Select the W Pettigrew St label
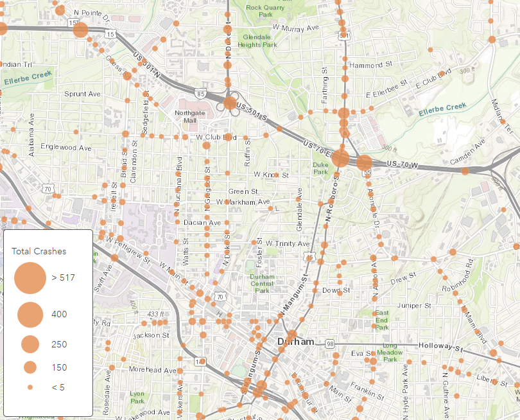 (128, 250)
